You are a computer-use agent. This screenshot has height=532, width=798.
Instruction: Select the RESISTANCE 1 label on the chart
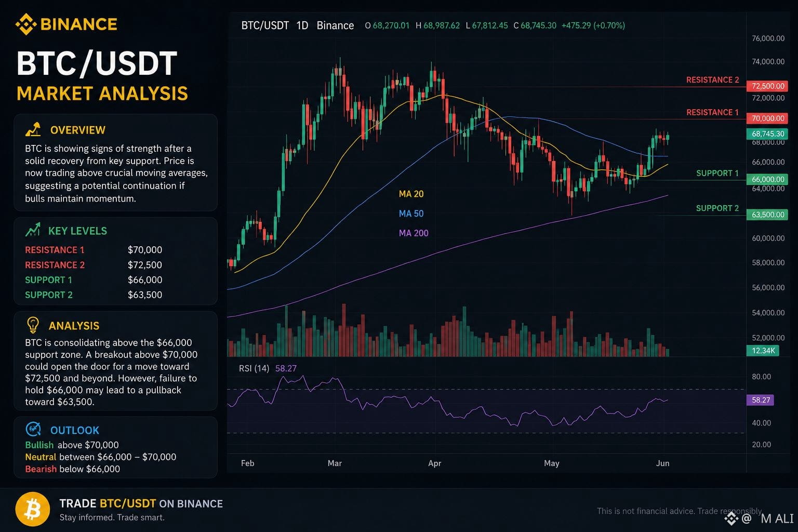point(712,113)
